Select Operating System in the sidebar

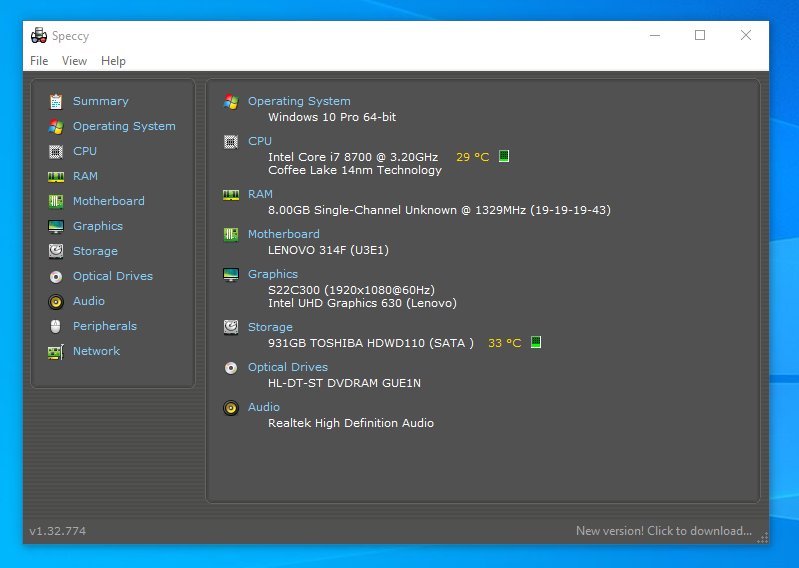(x=124, y=126)
